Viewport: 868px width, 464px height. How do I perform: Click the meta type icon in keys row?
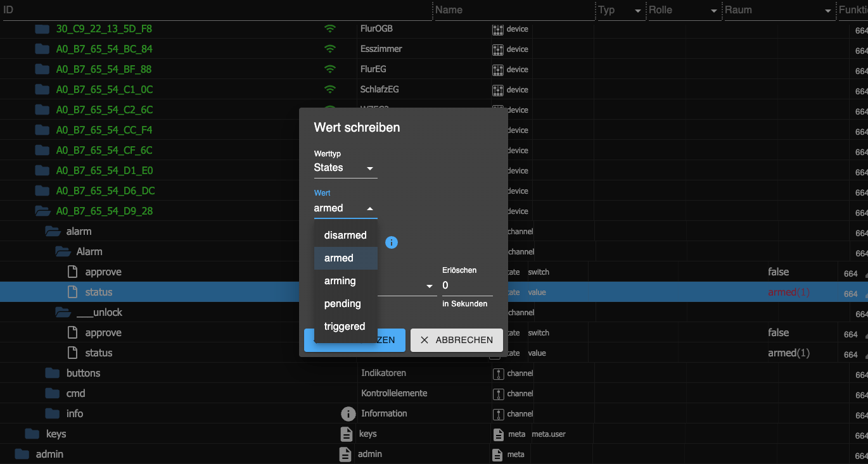click(x=499, y=434)
